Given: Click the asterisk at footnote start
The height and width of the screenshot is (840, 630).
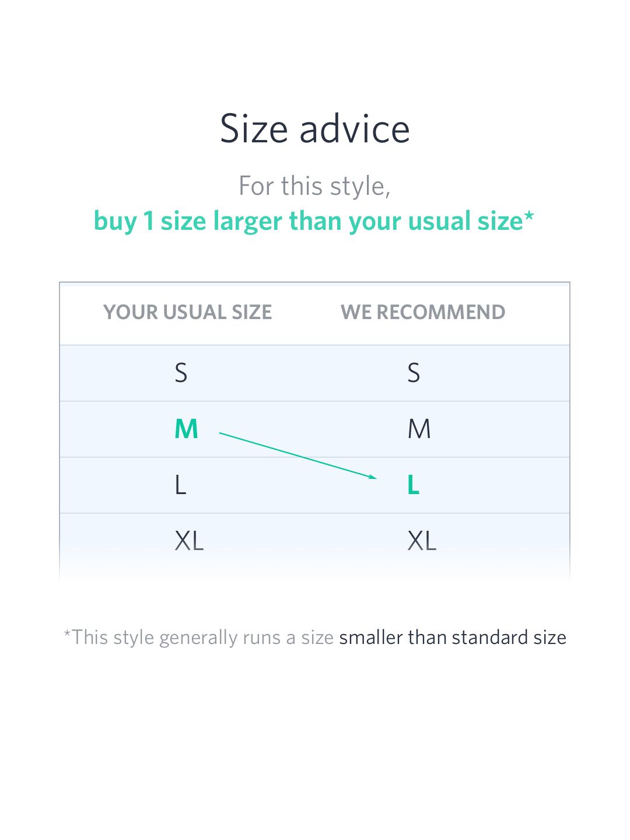Looking at the screenshot, I should [x=68, y=633].
